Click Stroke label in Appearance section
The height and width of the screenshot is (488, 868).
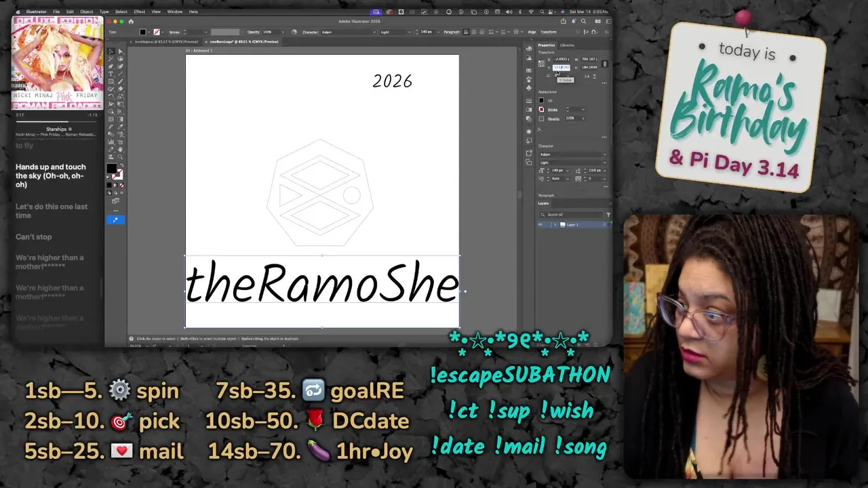(553, 110)
